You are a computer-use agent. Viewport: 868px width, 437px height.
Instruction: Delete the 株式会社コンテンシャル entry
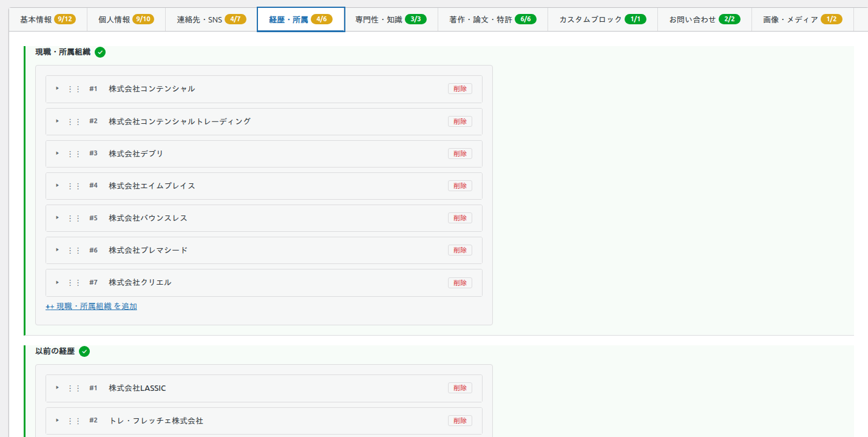click(460, 89)
